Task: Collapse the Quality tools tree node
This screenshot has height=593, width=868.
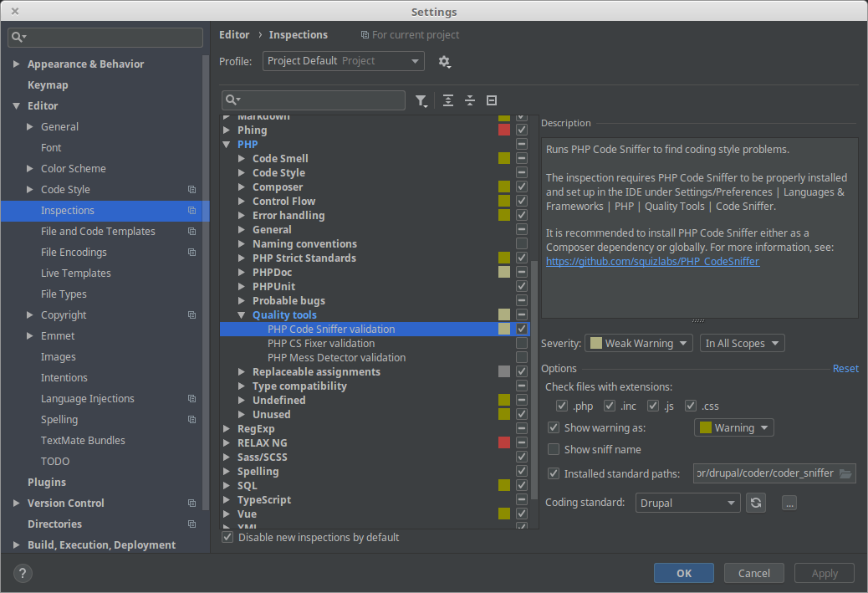Action: (242, 314)
